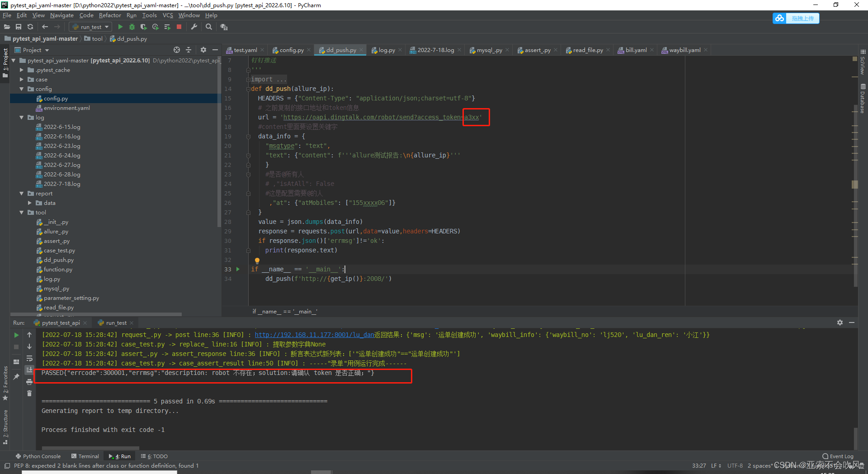Click the dingtalk URL link on line 17
This screenshot has height=474, width=868.
pos(381,118)
